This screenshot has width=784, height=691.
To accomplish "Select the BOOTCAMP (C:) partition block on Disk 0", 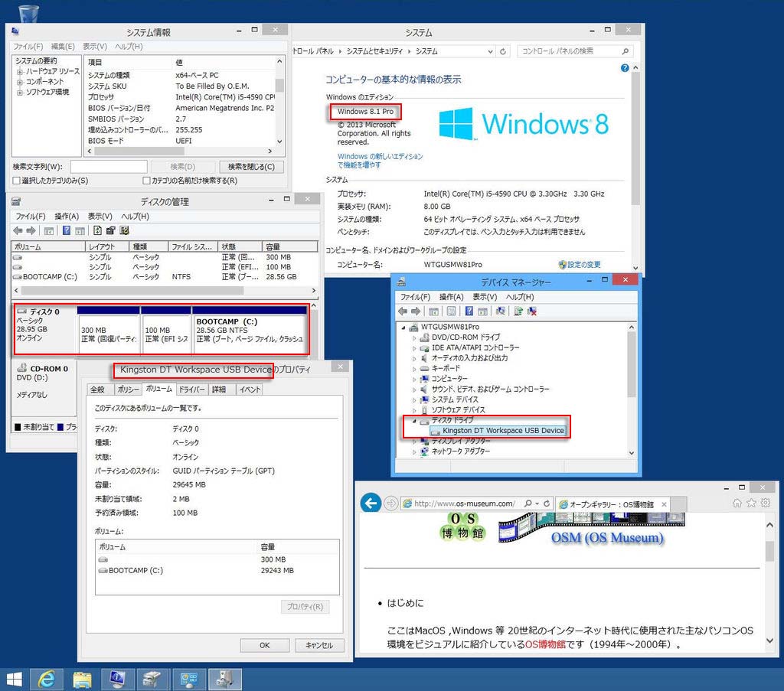I will (x=250, y=331).
